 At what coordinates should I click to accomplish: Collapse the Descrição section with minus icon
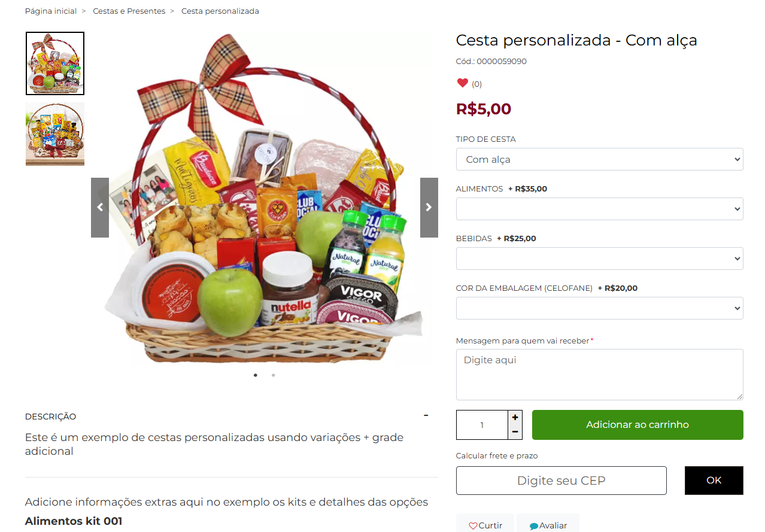(426, 415)
